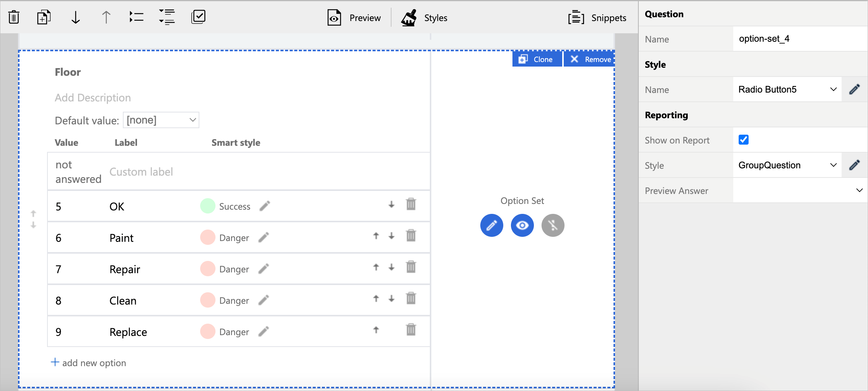This screenshot has width=868, height=391.
Task: Click add new option link
Action: click(88, 363)
